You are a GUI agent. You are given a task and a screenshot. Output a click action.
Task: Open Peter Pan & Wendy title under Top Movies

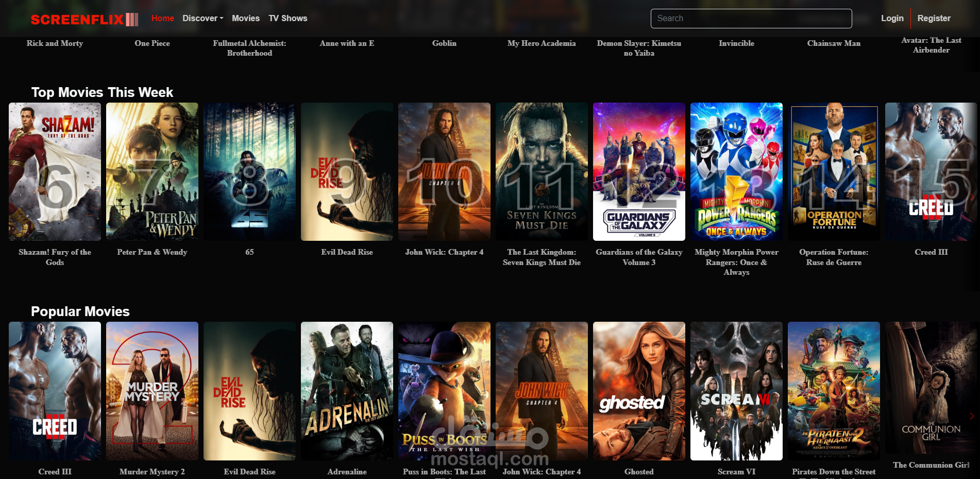[152, 252]
